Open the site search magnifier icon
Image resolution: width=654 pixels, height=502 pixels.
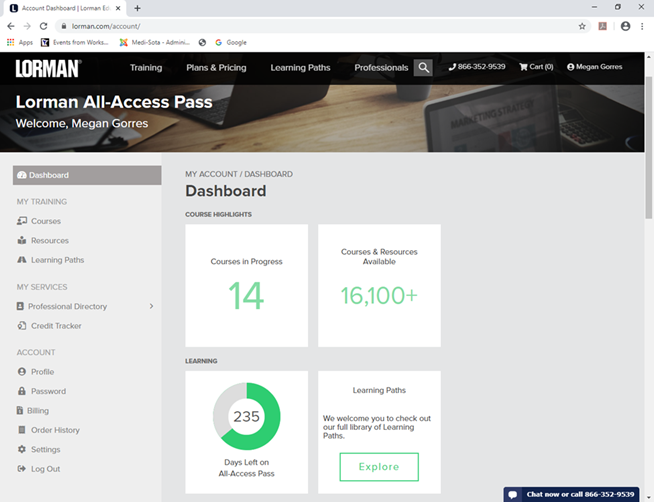pos(423,68)
